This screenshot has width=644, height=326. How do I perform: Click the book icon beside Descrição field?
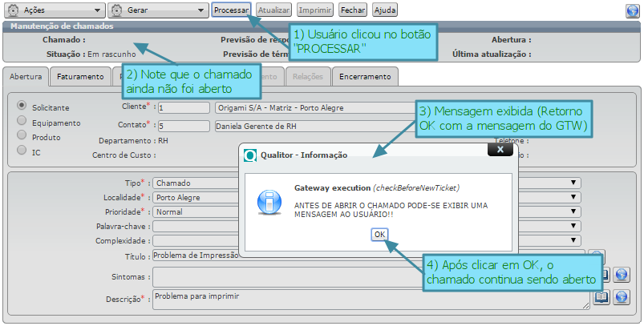click(601, 298)
